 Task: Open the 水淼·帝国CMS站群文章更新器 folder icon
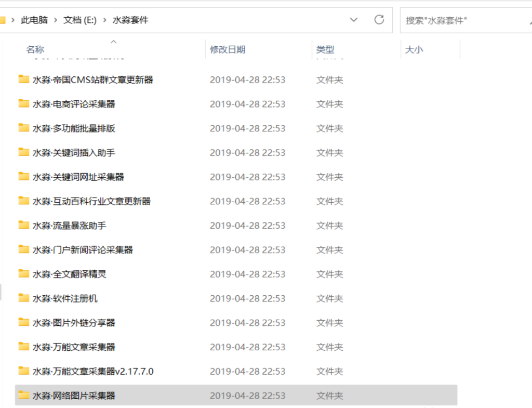(24, 80)
